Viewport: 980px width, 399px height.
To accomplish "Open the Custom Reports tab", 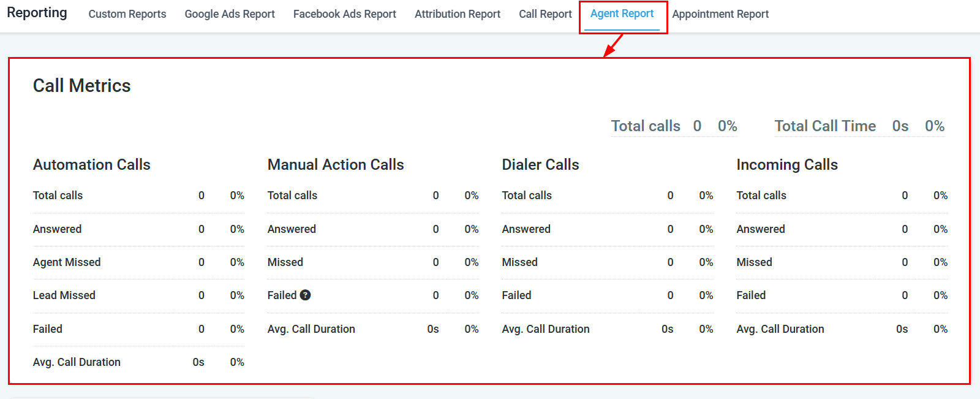I will tap(127, 13).
